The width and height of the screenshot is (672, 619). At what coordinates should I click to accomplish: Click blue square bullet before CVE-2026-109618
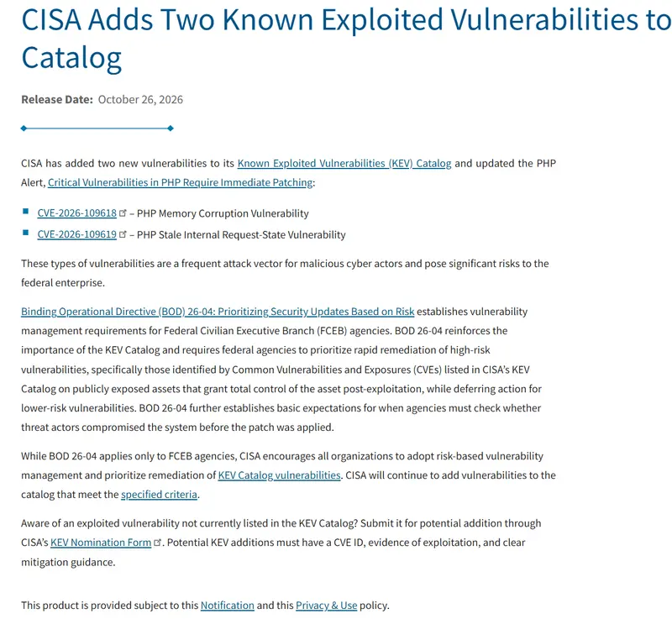[26, 211]
